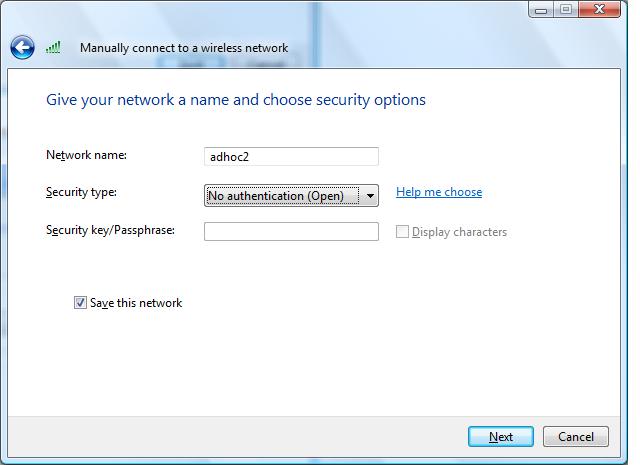Viewport: 640px width, 465px height.
Task: Toggle the Save this network checkbox
Action: (x=80, y=303)
